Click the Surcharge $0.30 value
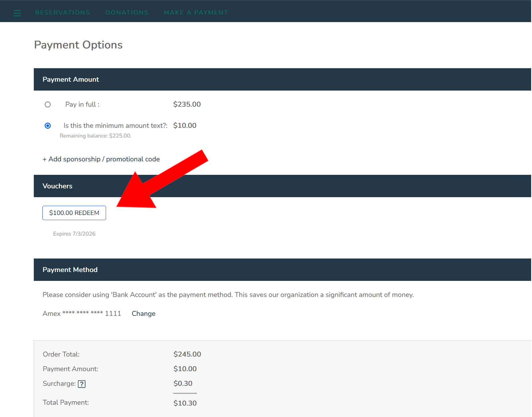The image size is (532, 417). coord(183,383)
